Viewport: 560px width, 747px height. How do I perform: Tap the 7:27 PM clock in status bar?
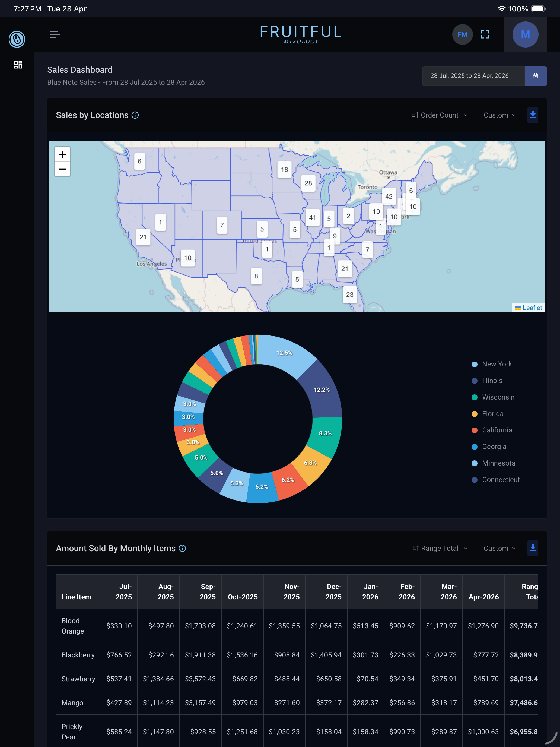[27, 9]
